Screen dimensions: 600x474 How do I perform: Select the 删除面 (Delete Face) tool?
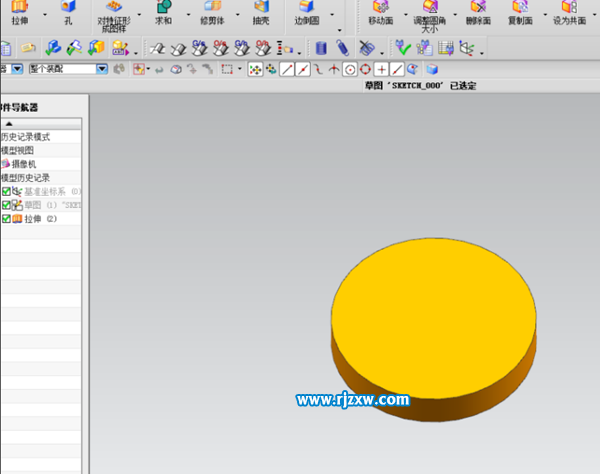pyautogui.click(x=477, y=8)
